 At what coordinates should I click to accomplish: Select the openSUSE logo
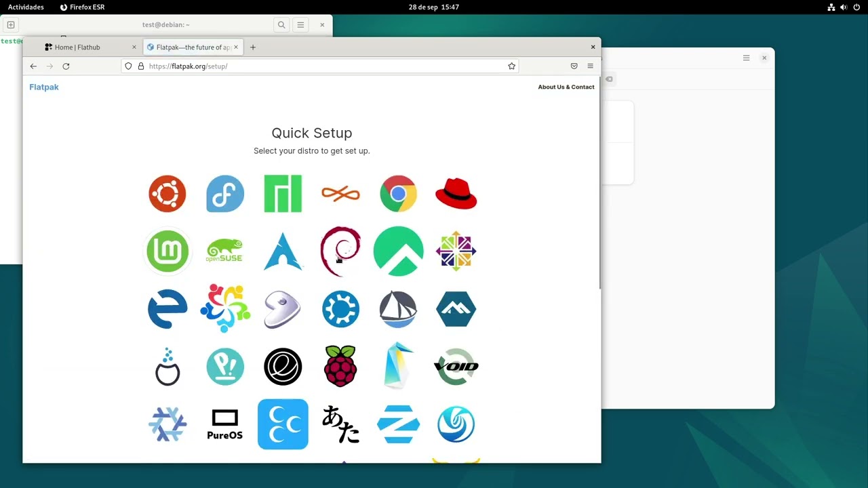[225, 251]
